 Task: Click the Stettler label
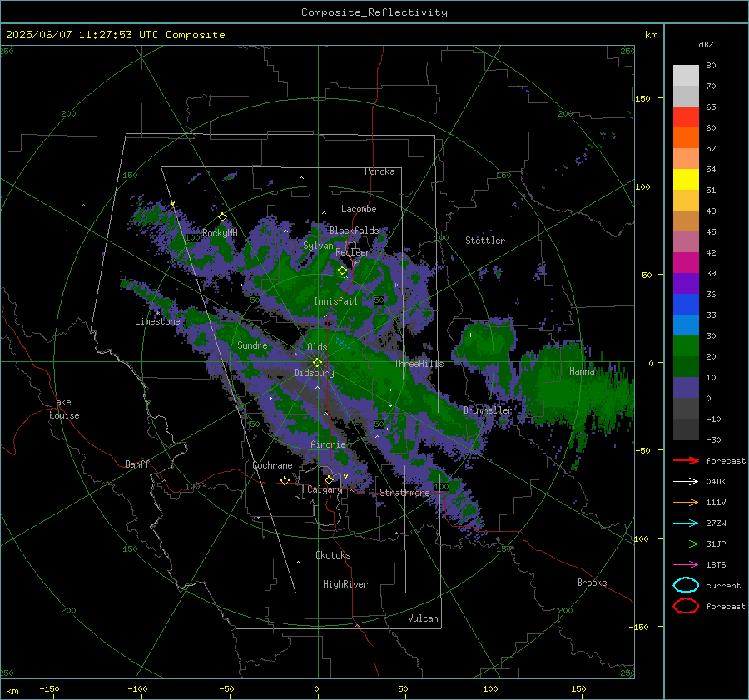click(x=485, y=241)
